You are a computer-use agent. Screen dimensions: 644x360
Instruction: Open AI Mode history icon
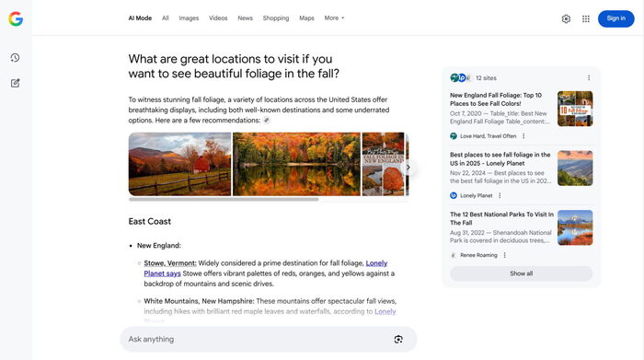pyautogui.click(x=16, y=57)
